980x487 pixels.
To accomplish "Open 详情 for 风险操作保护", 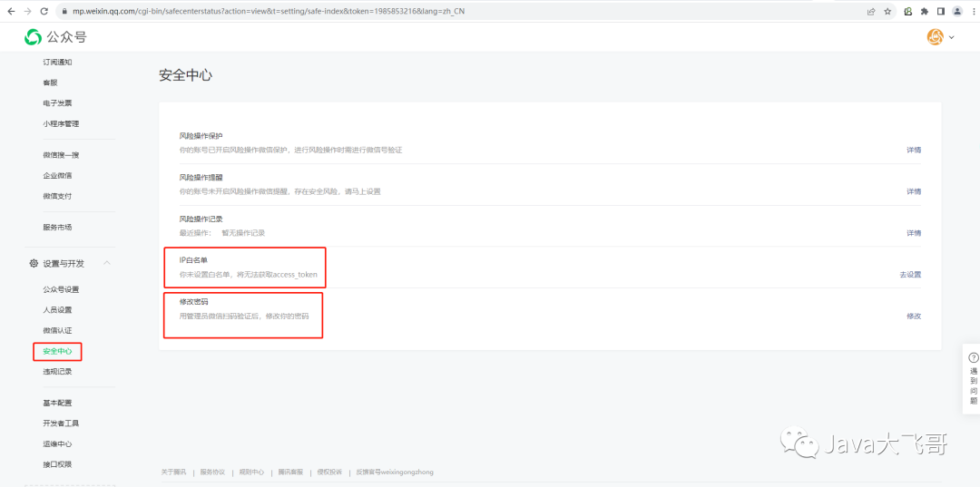I will pos(914,150).
